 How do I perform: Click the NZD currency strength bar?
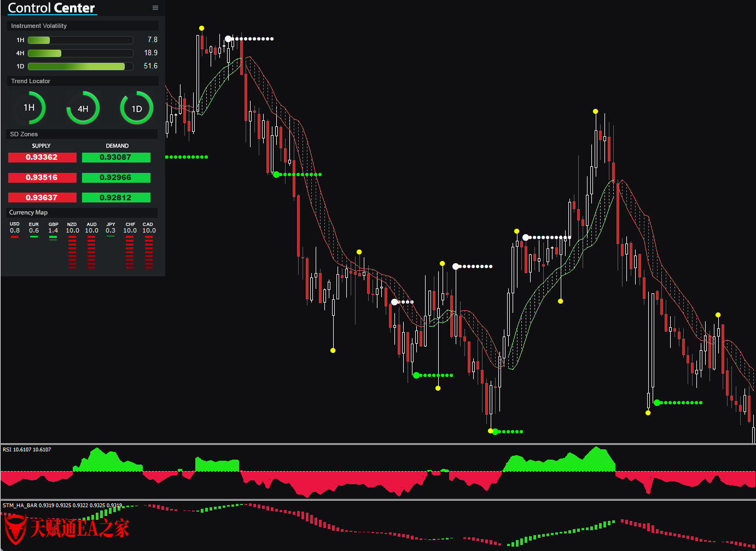pyautogui.click(x=72, y=252)
